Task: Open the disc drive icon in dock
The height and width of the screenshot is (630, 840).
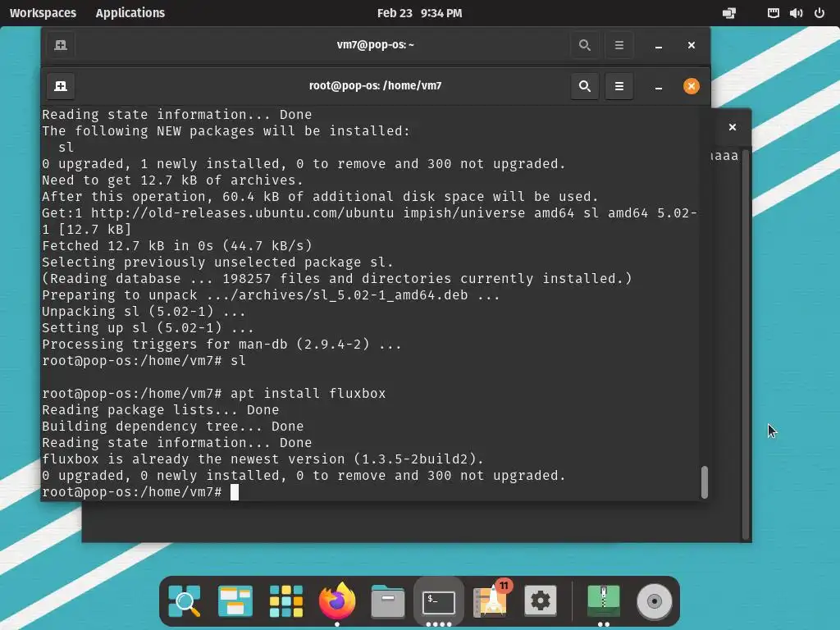Action: tap(654, 600)
